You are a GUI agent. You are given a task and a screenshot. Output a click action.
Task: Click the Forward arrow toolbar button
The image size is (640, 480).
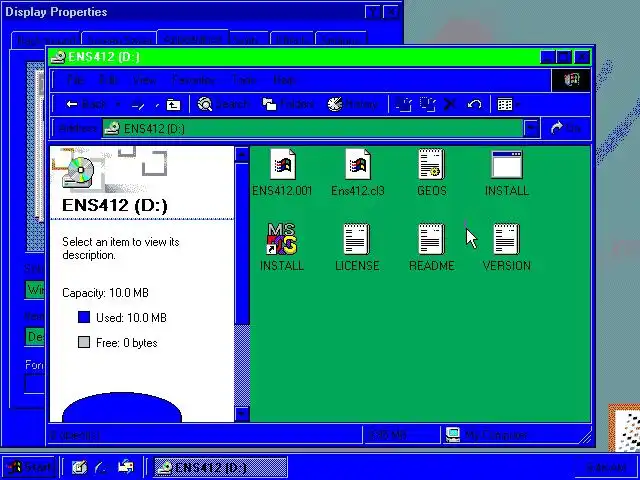[x=138, y=105]
